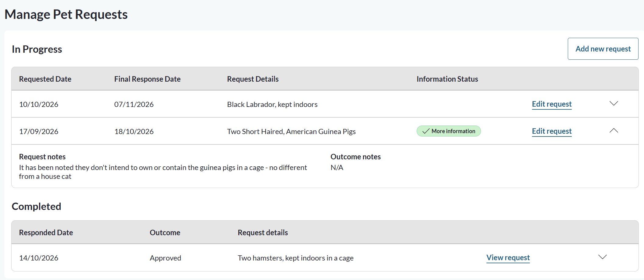This screenshot has width=644, height=280.
Task: Select the 17/09/2026 requested date
Action: [x=39, y=132]
